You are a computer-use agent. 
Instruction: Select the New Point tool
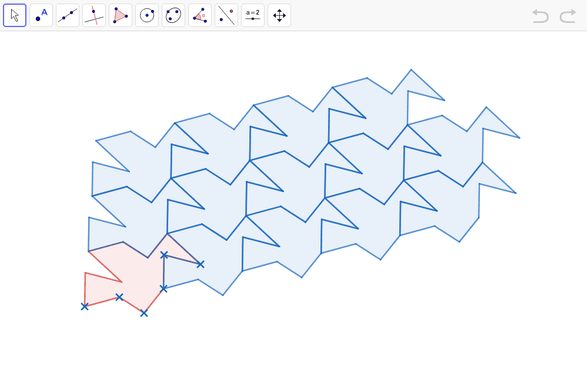pyautogui.click(x=41, y=15)
